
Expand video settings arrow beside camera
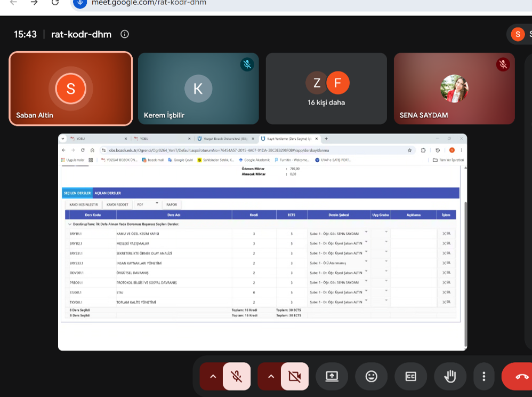(271, 376)
